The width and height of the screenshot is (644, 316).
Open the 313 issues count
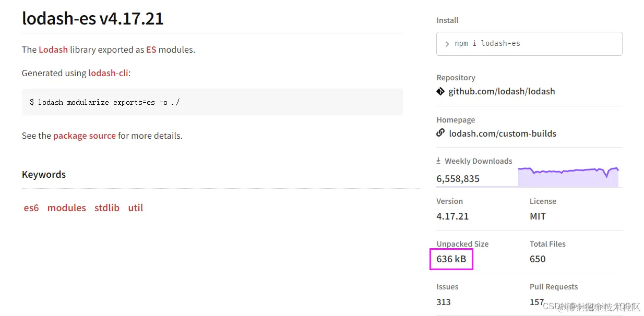tap(444, 302)
